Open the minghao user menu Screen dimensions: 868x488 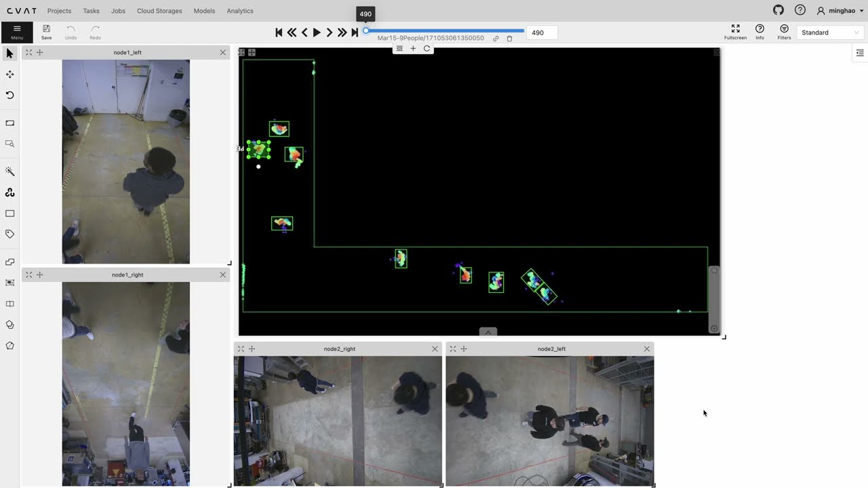click(x=840, y=11)
